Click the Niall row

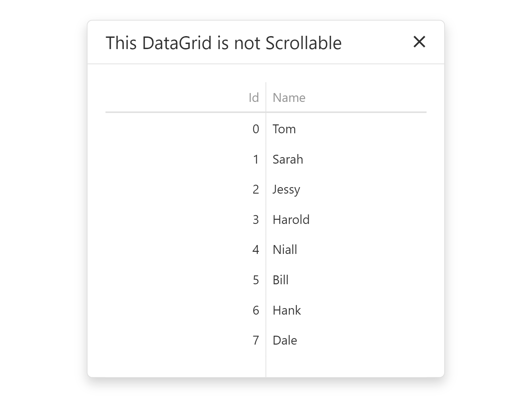[284, 249]
